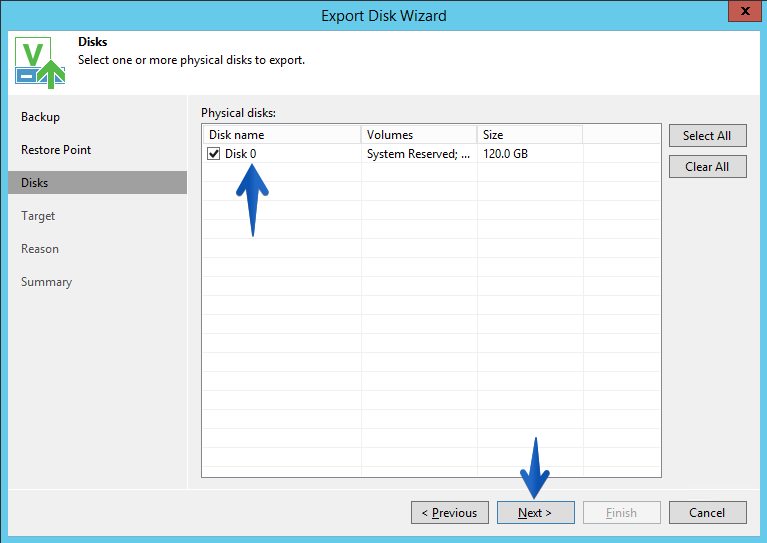Sort by the Size column header

point(530,135)
